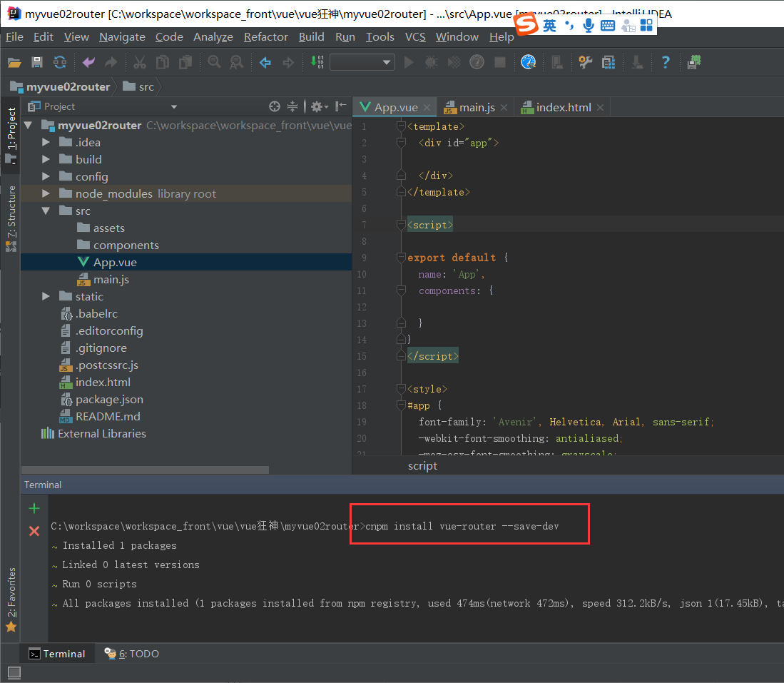Click the src breadcrumb
This screenshot has height=683, width=784.
tap(139, 86)
